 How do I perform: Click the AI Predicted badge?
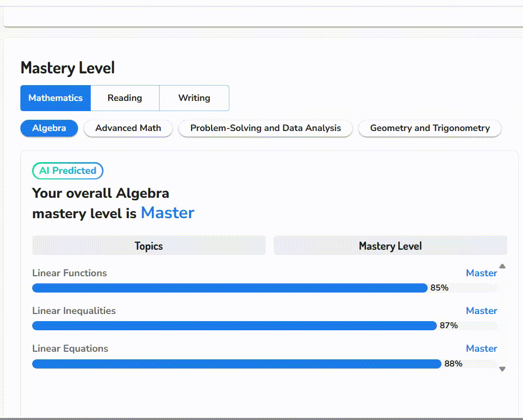[67, 171]
